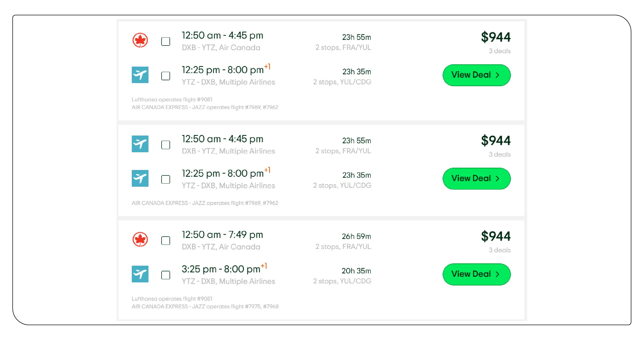Enable the second result's 12:25 pm return checkbox
This screenshot has width=644, height=340.
coord(166,179)
